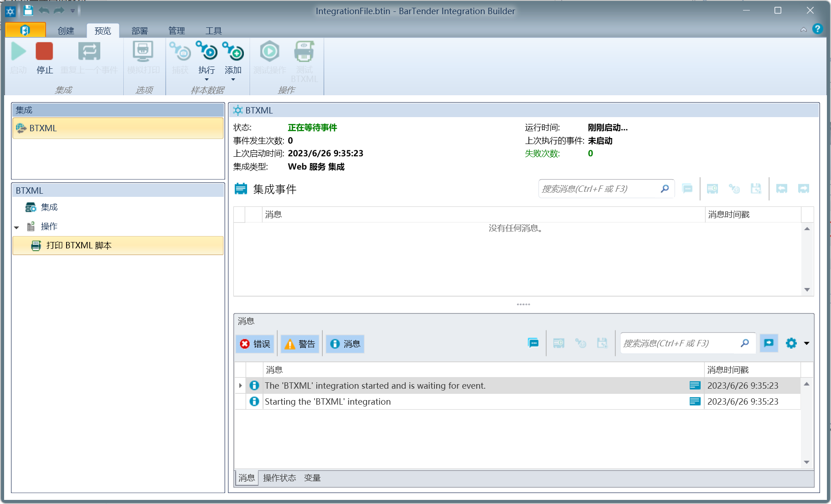Open dropdown arrow beside the settings gear
Image resolution: width=831 pixels, height=504 pixels.
point(806,343)
